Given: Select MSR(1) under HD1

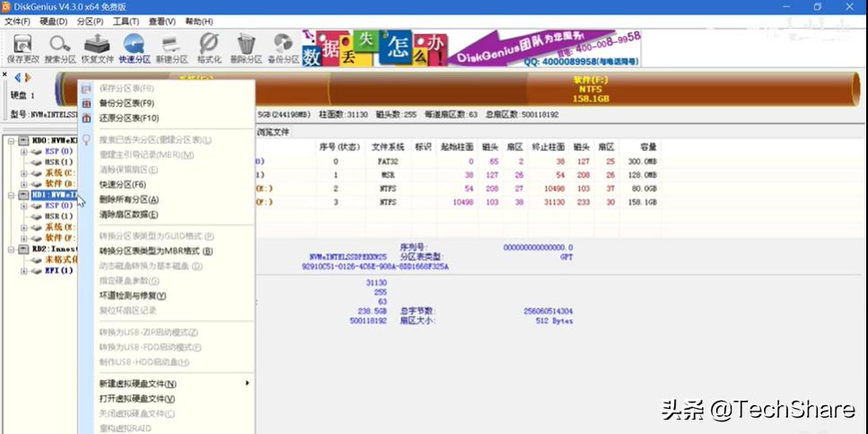Looking at the screenshot, I should coord(58,217).
